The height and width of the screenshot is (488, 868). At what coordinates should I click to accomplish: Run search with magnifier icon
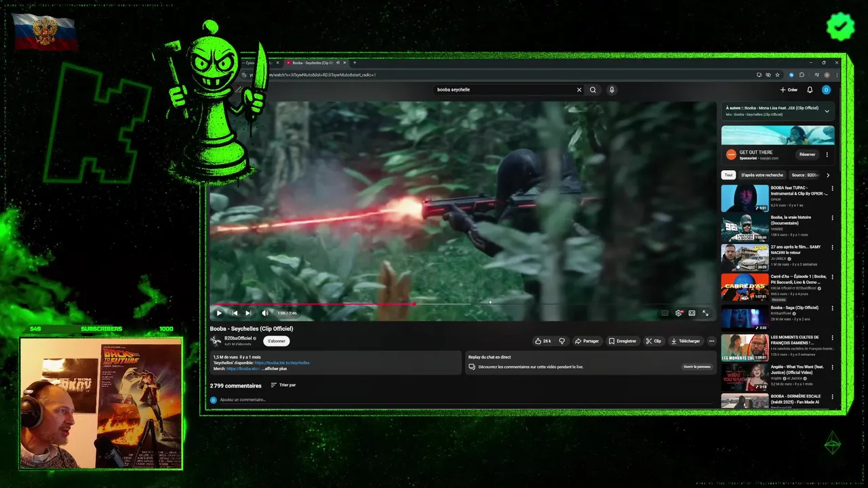pos(593,89)
